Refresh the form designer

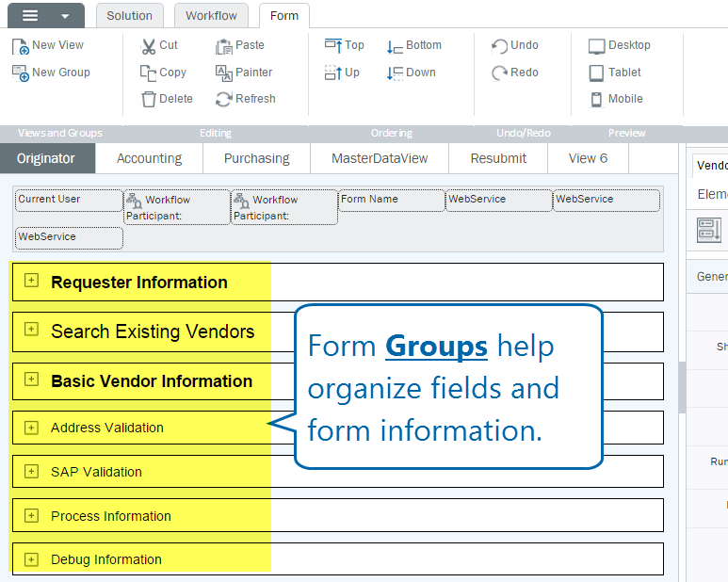[246, 99]
